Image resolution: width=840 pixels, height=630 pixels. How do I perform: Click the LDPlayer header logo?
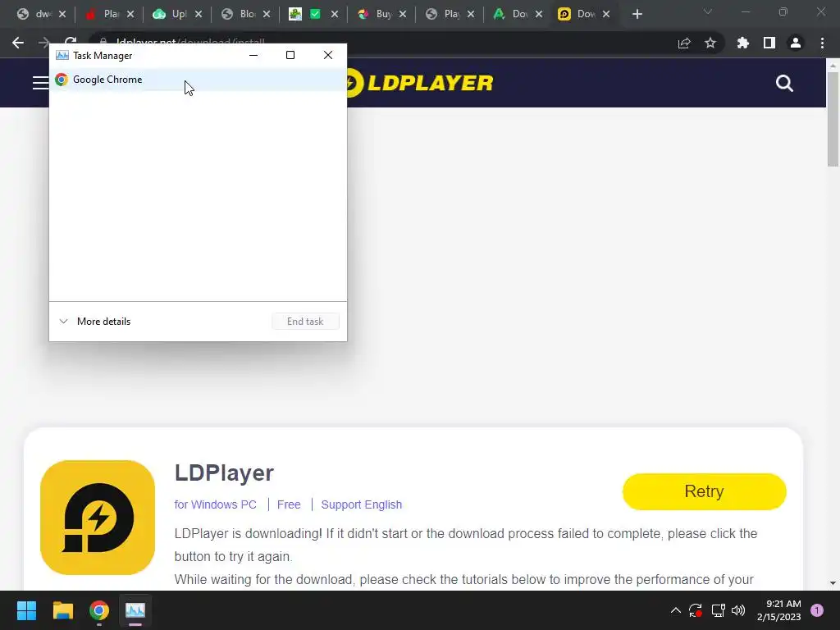(420, 83)
